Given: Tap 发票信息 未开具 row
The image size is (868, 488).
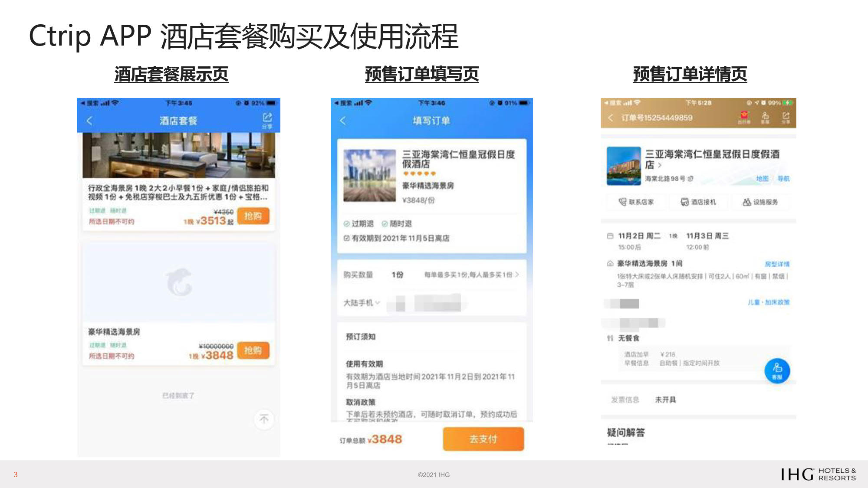Looking at the screenshot, I should tap(698, 400).
